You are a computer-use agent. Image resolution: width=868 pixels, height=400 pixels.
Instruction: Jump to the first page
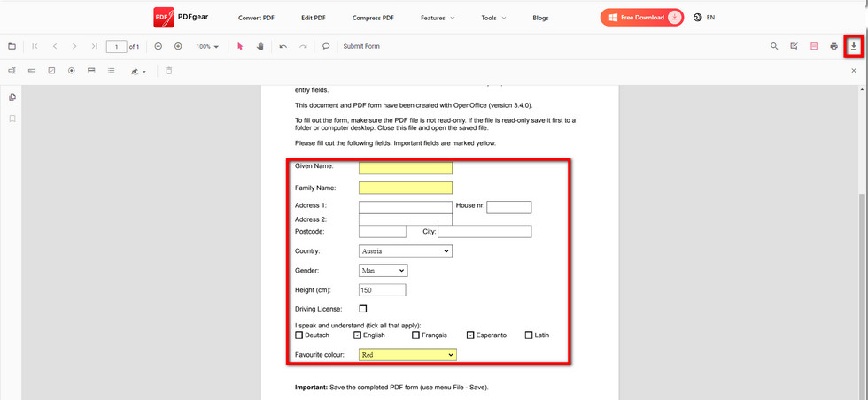(x=35, y=47)
